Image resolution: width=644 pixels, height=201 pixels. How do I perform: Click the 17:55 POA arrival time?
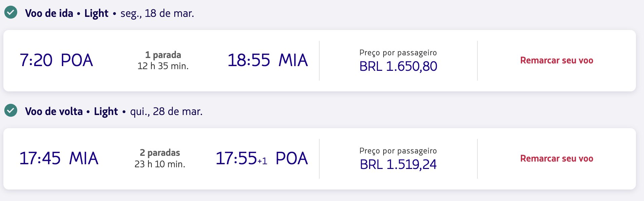(x=262, y=159)
